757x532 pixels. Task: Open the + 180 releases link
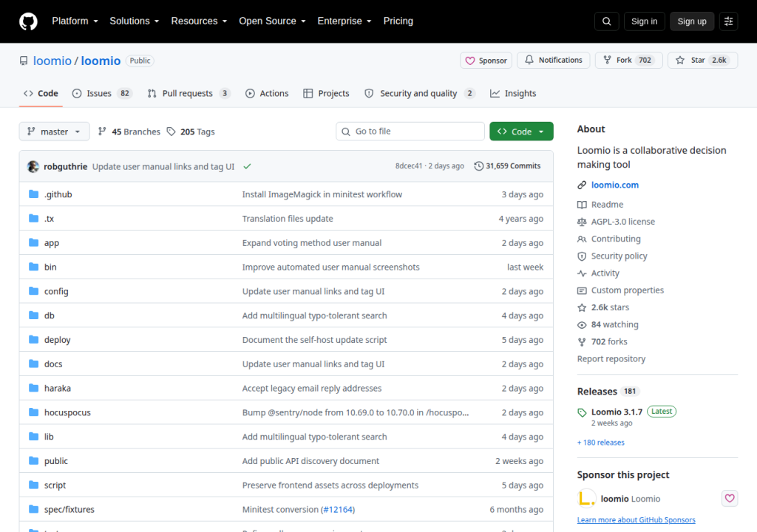[x=600, y=442]
